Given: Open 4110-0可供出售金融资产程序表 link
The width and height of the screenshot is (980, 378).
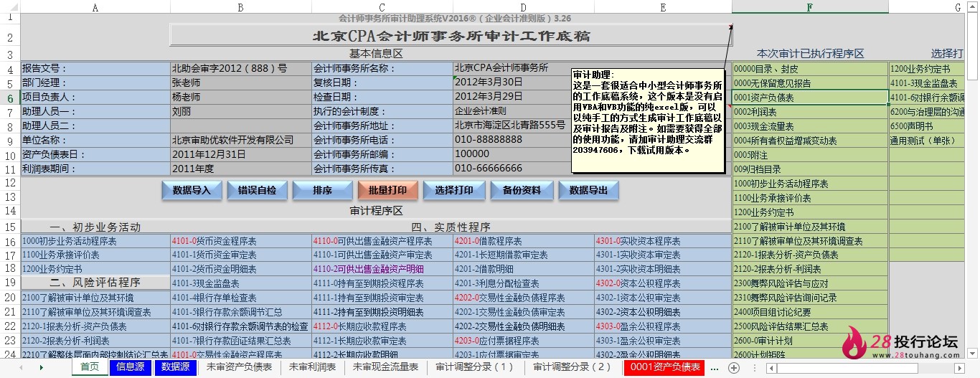Looking at the screenshot, I should coord(382,241).
